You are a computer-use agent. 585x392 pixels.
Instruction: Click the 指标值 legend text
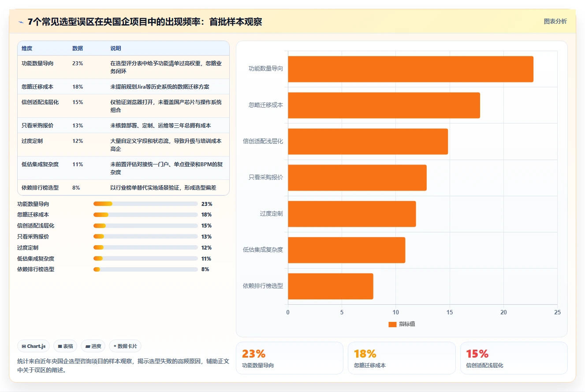407,324
